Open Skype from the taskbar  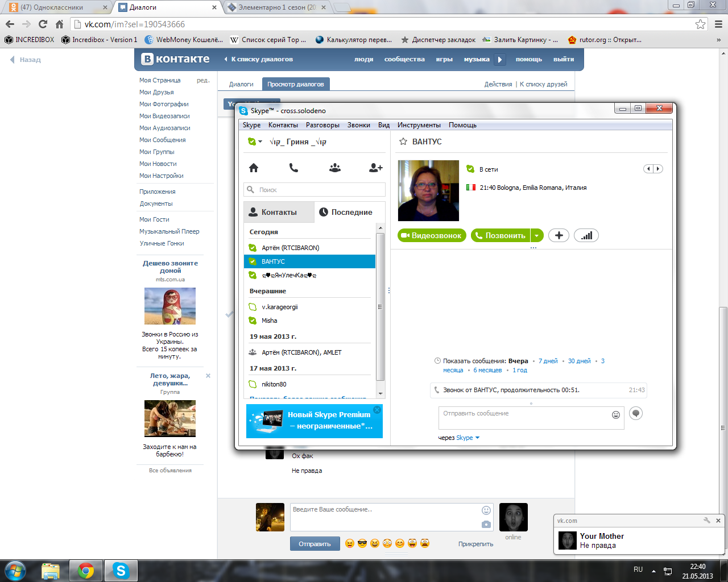pos(121,571)
